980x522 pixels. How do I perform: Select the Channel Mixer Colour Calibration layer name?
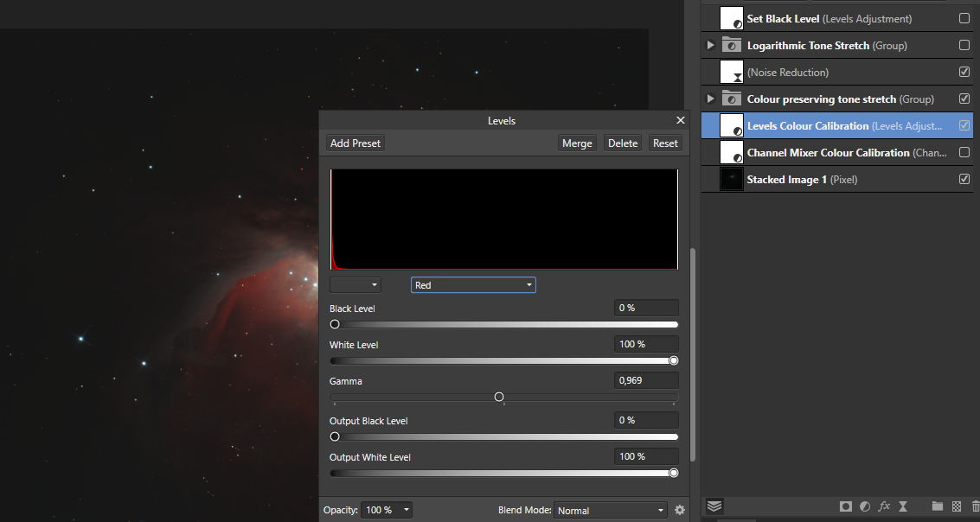[828, 152]
